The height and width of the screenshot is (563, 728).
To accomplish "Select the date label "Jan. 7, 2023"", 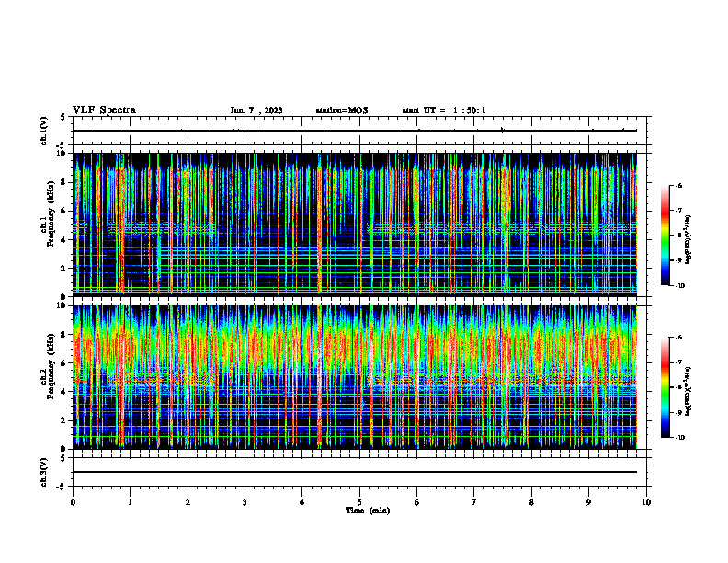I will click(256, 110).
